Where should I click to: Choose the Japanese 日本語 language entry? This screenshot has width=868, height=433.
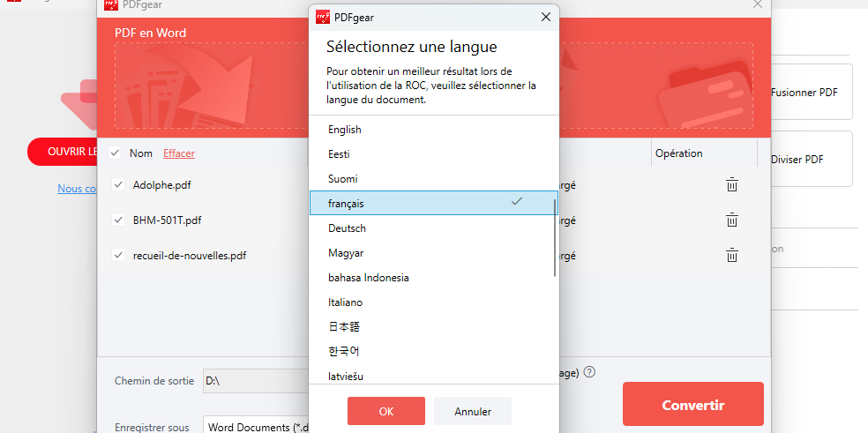click(433, 326)
